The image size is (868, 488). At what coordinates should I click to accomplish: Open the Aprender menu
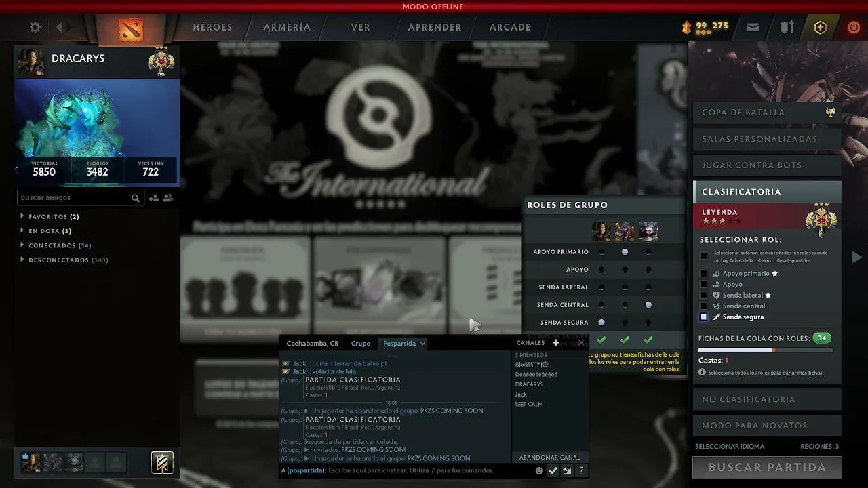pyautogui.click(x=435, y=28)
